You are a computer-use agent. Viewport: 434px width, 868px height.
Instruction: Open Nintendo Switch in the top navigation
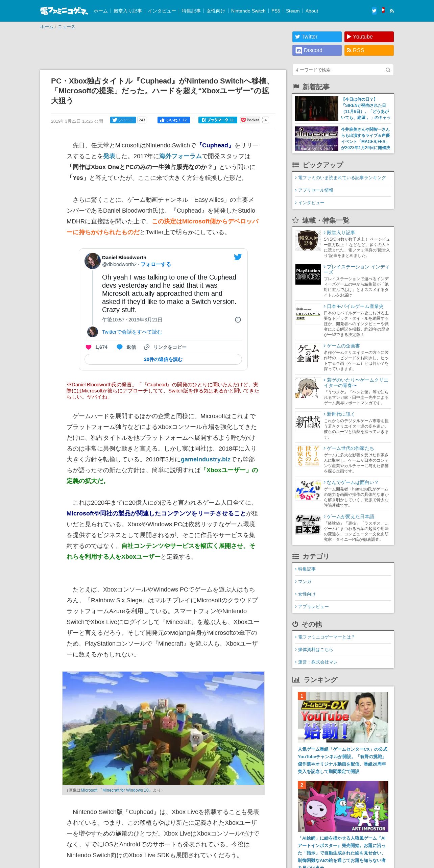click(248, 11)
